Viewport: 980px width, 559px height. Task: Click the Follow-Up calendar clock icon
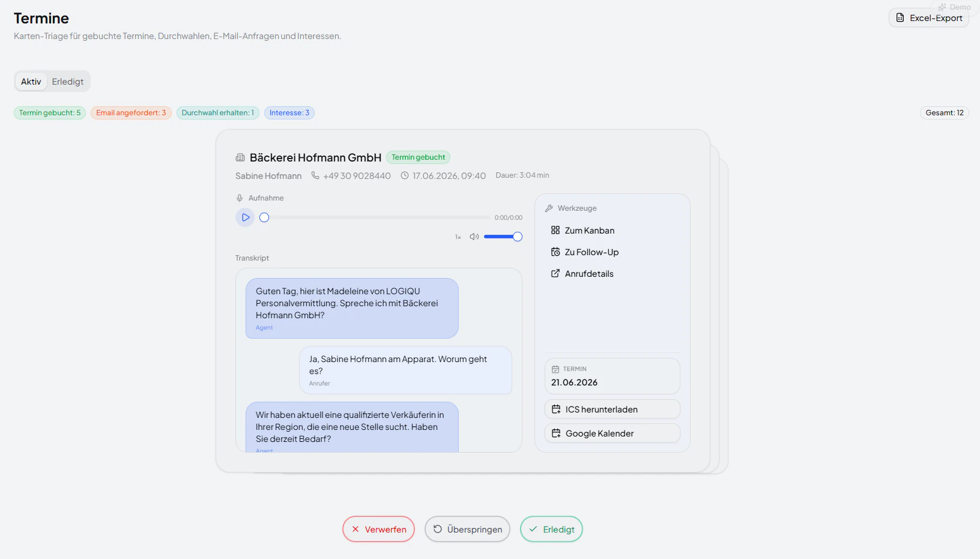555,252
